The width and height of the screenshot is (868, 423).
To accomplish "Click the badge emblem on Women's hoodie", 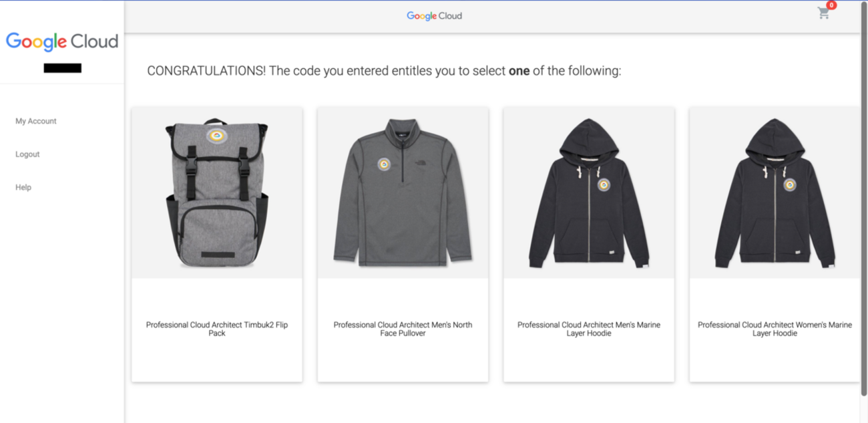I will pyautogui.click(x=789, y=186).
